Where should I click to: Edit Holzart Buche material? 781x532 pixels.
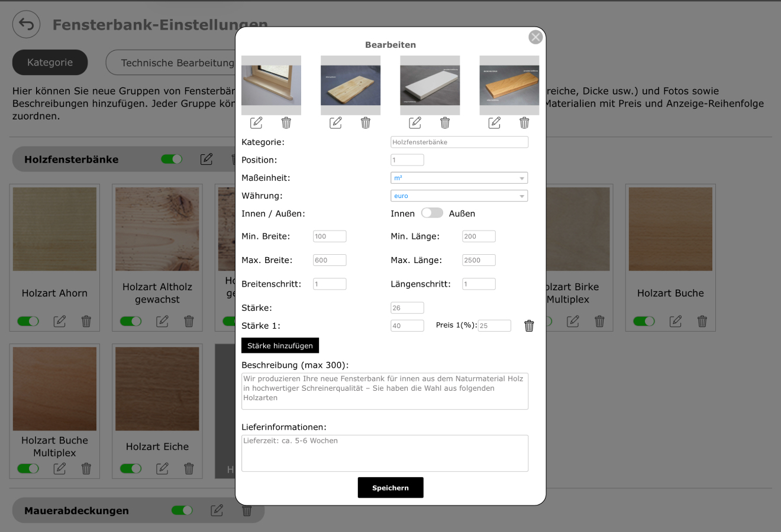pyautogui.click(x=676, y=321)
